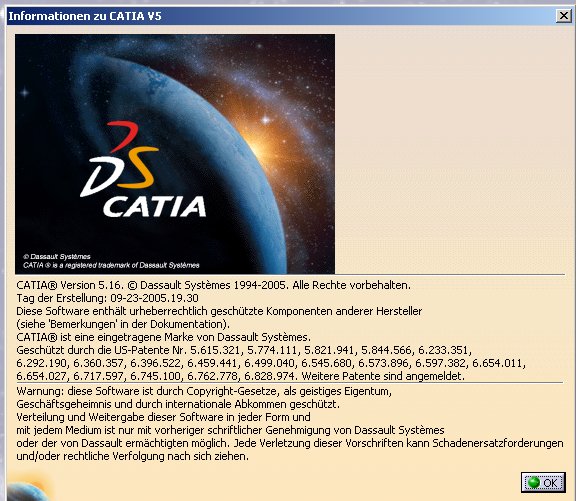The height and width of the screenshot is (501, 576).
Task: Click the white CATIA wordmark in splash
Action: pyautogui.click(x=154, y=206)
